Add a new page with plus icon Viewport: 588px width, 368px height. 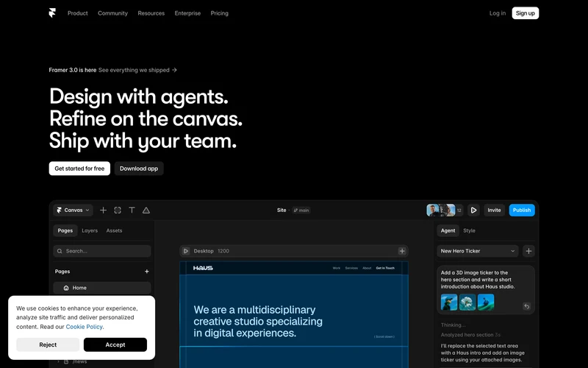click(146, 272)
